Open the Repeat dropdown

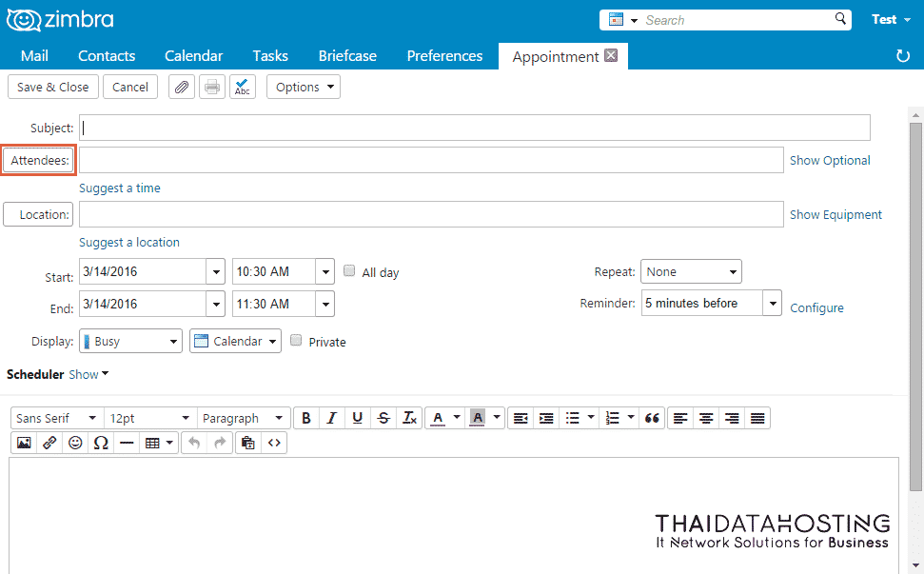(691, 272)
